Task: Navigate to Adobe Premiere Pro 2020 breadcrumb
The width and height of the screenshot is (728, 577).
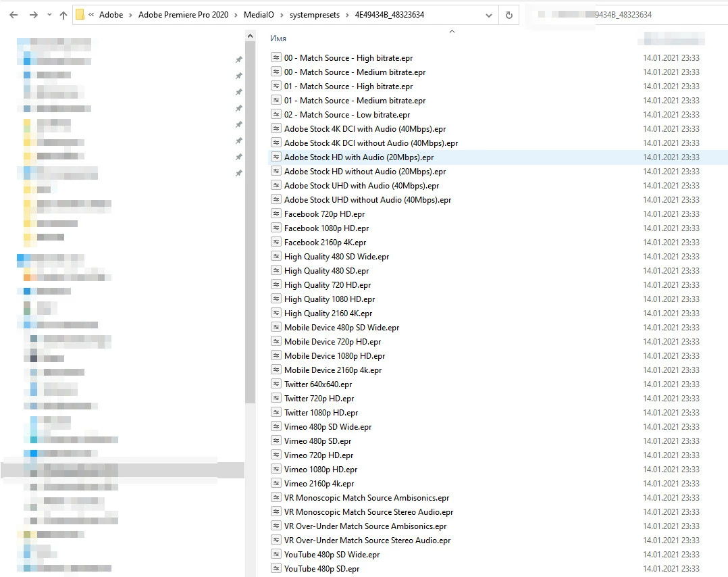Action: pyautogui.click(x=184, y=15)
